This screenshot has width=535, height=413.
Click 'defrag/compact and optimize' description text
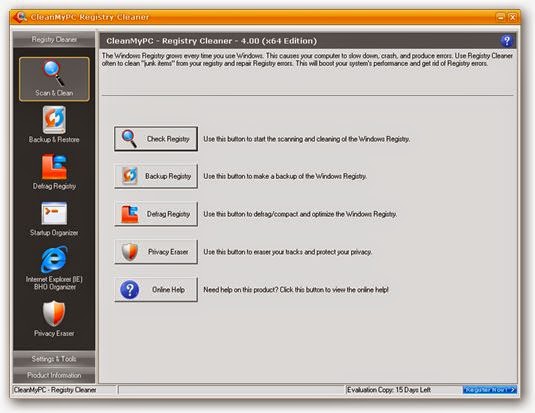pos(300,214)
